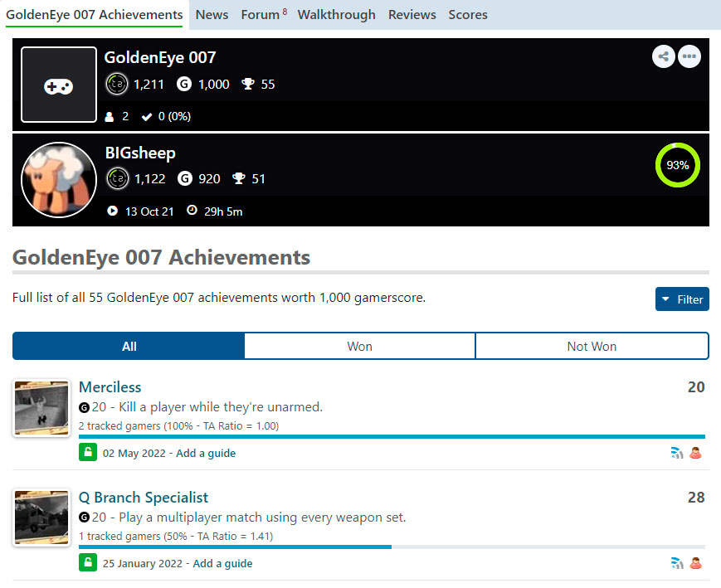The height and width of the screenshot is (588, 721).
Task: Click the feed icon on Merciless row
Action: (677, 453)
